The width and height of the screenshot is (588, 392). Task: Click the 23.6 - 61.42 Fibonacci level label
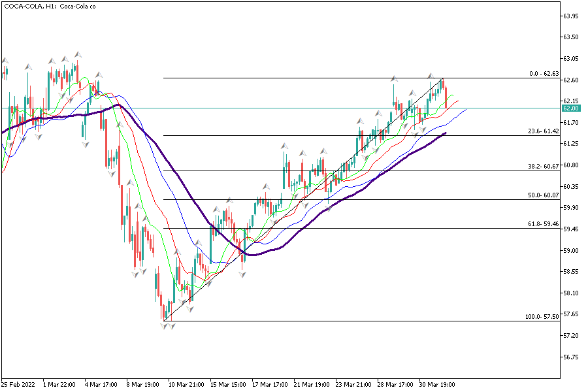(543, 131)
